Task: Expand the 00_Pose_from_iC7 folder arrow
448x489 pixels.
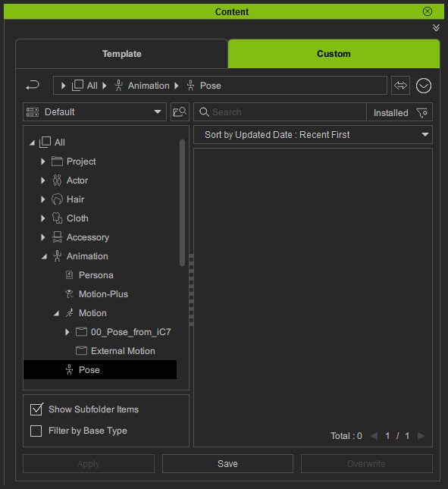Action: (67, 332)
